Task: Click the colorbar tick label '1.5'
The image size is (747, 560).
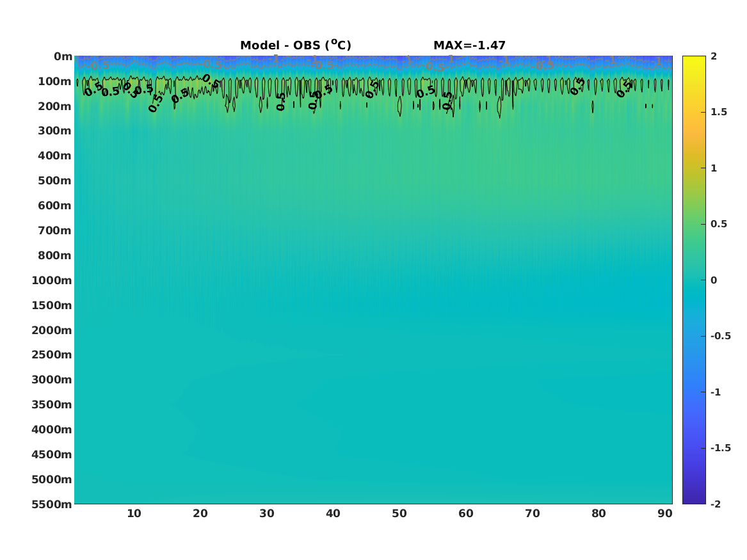Action: point(718,112)
